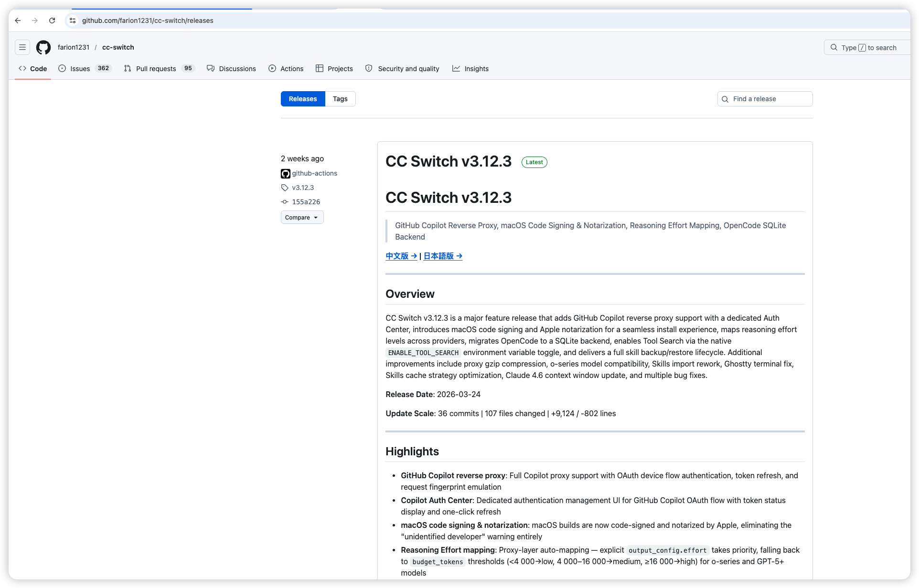
Task: Go to GitHub home via Octocat logo
Action: tap(43, 47)
